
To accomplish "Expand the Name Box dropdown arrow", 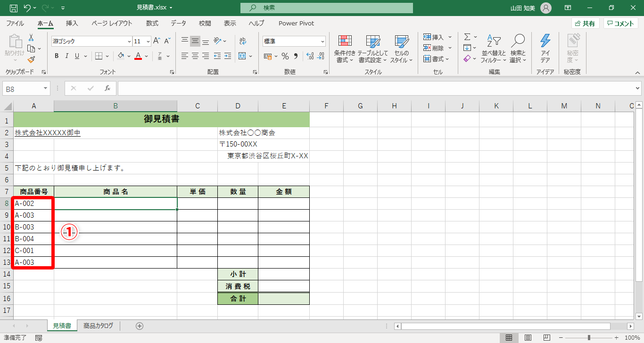I will click(46, 88).
